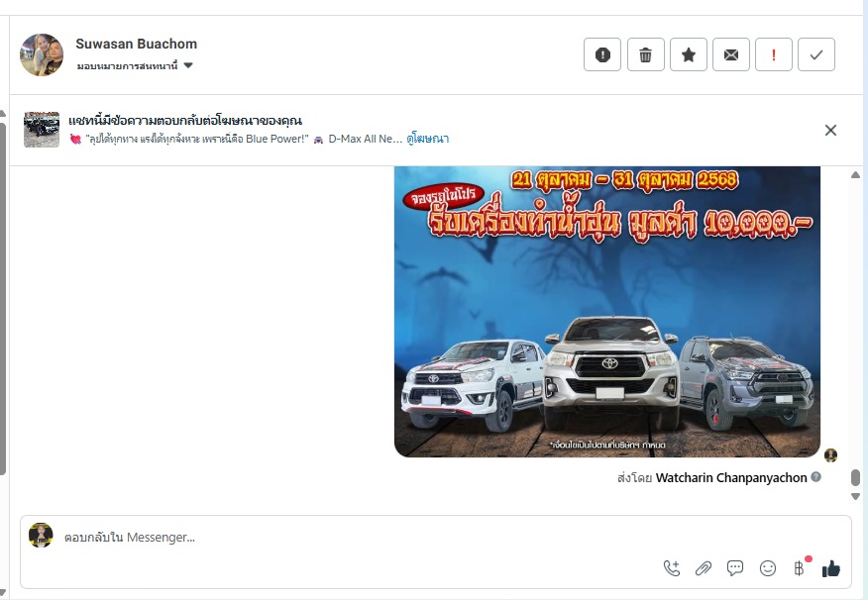Close the ad reply banner

point(830,130)
